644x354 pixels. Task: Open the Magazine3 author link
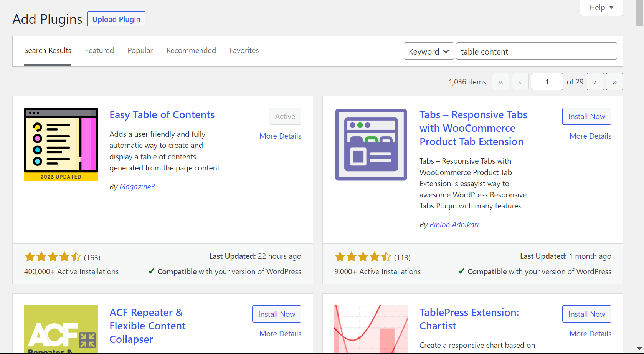tap(137, 187)
